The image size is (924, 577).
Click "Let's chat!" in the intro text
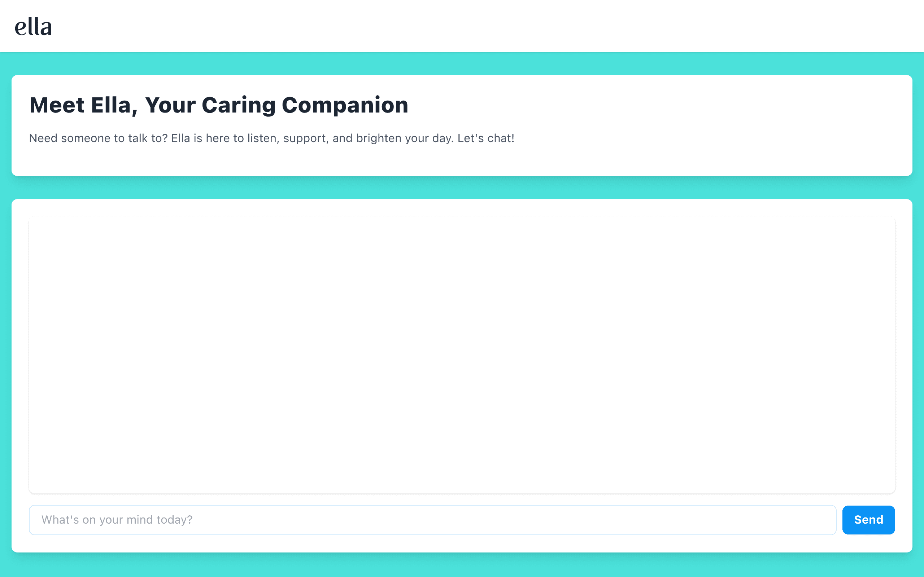486,138
